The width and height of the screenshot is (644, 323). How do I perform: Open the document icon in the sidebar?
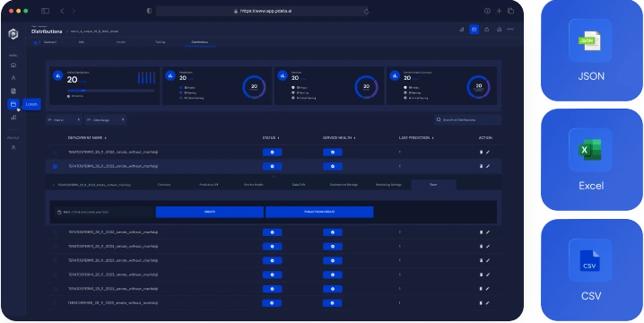[13, 91]
